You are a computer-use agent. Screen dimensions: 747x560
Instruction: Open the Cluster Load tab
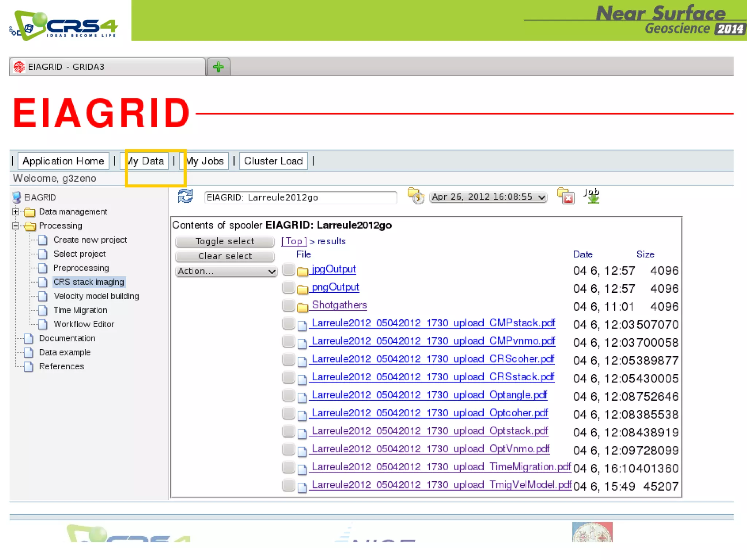[x=273, y=161]
